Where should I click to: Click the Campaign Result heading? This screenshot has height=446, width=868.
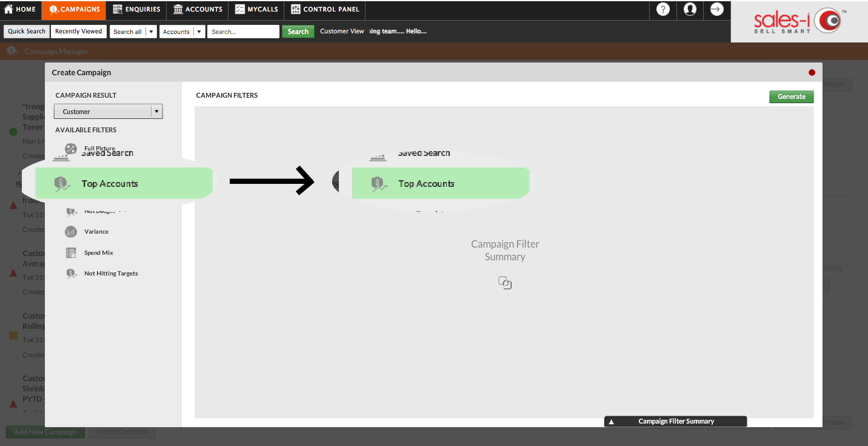pos(85,95)
